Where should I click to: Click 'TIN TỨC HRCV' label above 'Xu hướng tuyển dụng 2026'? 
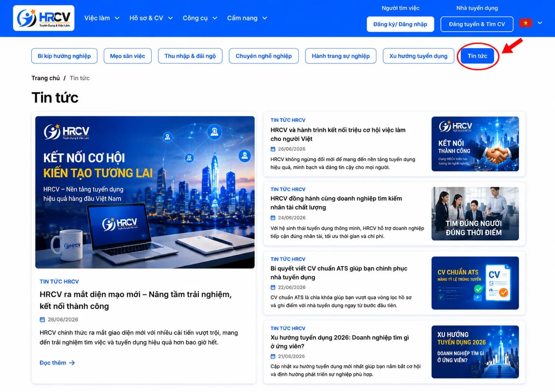tap(288, 328)
